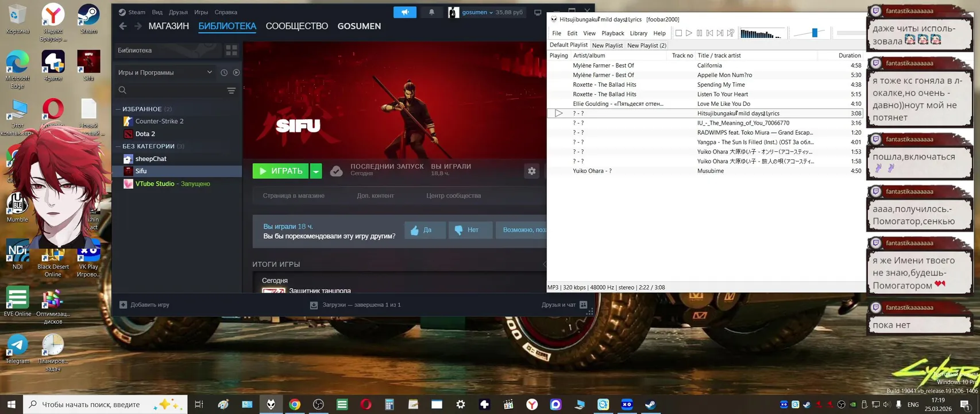Toggle recent-activity clock sort in Steam library
This screenshot has width=980, height=414.
(x=224, y=72)
